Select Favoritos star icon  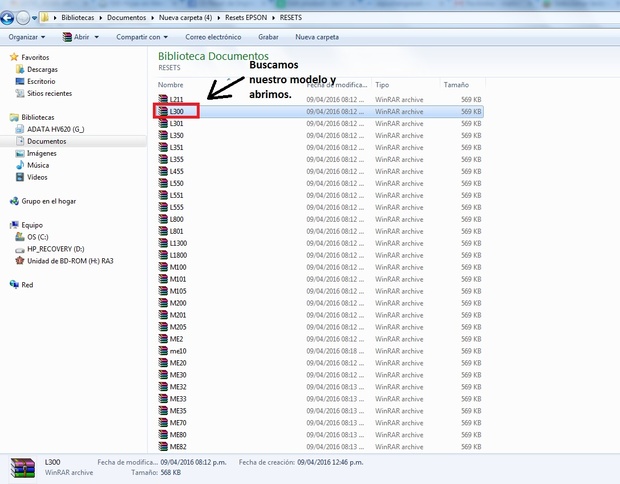(14, 57)
